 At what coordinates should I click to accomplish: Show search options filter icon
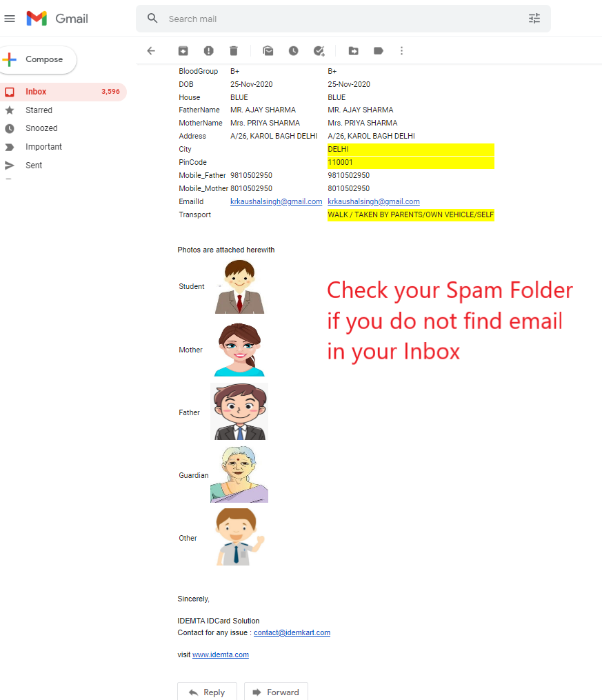pyautogui.click(x=534, y=19)
